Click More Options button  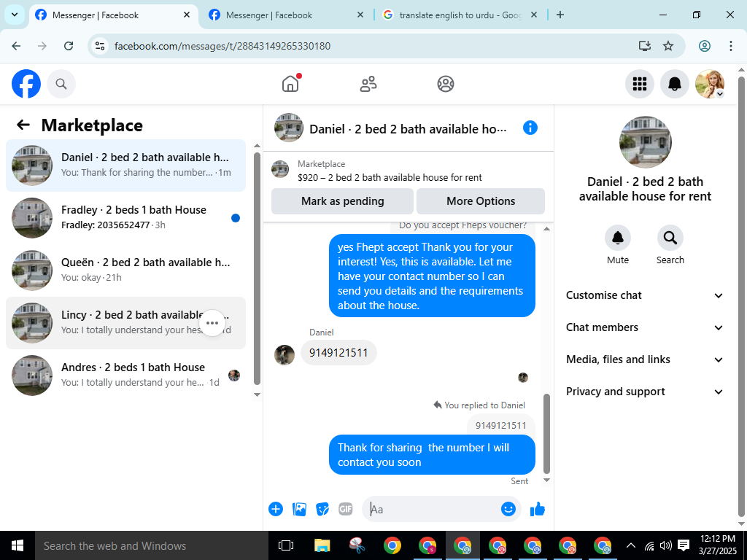(481, 201)
